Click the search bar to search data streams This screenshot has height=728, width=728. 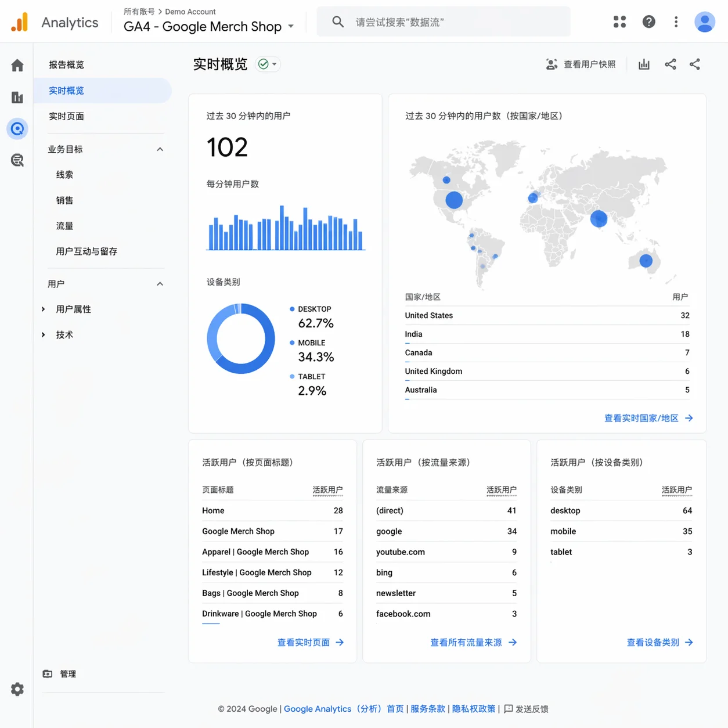443,21
